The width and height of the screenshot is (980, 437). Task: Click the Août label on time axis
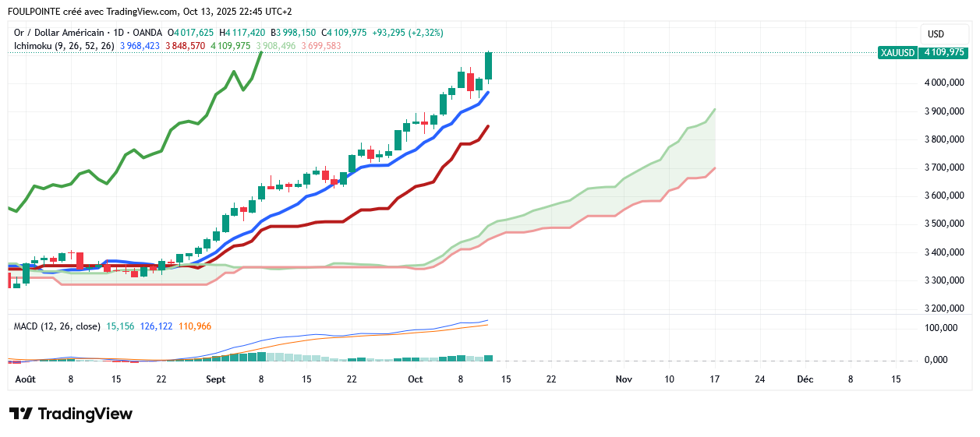point(25,379)
